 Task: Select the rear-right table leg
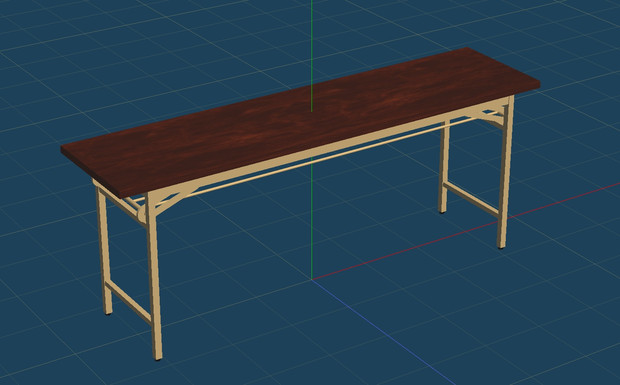444,167
